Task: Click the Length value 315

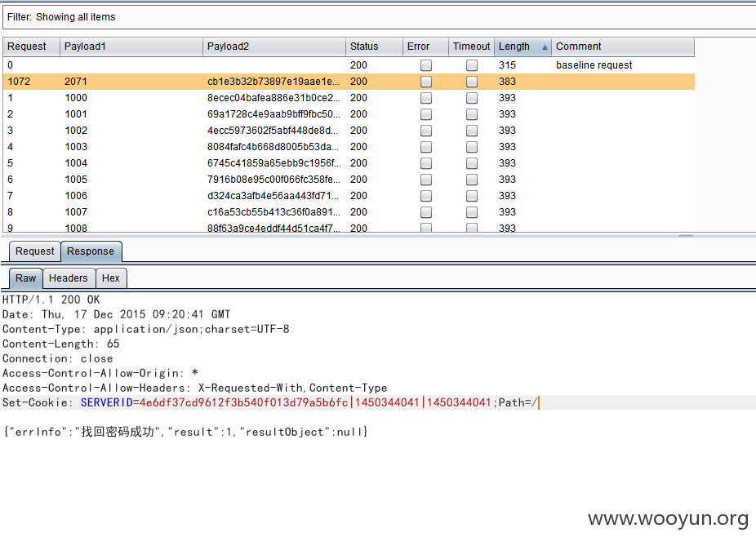Action: [507, 65]
